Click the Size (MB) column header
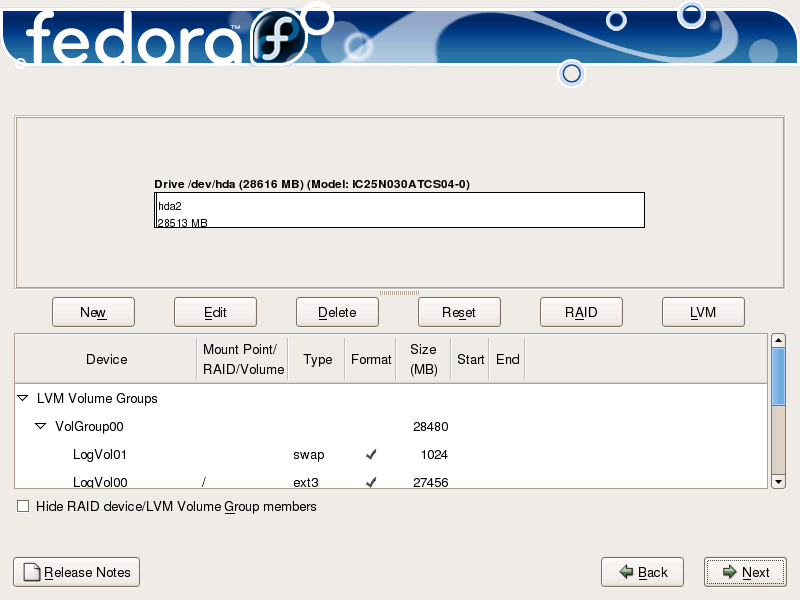 point(423,359)
